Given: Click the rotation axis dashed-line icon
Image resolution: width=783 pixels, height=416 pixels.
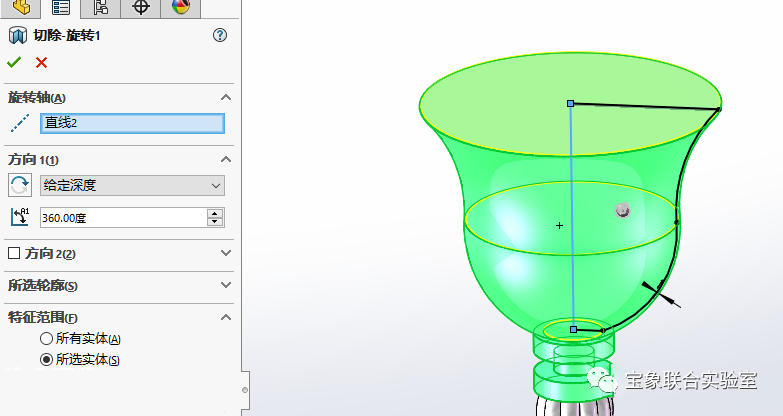Looking at the screenshot, I should [x=20, y=123].
